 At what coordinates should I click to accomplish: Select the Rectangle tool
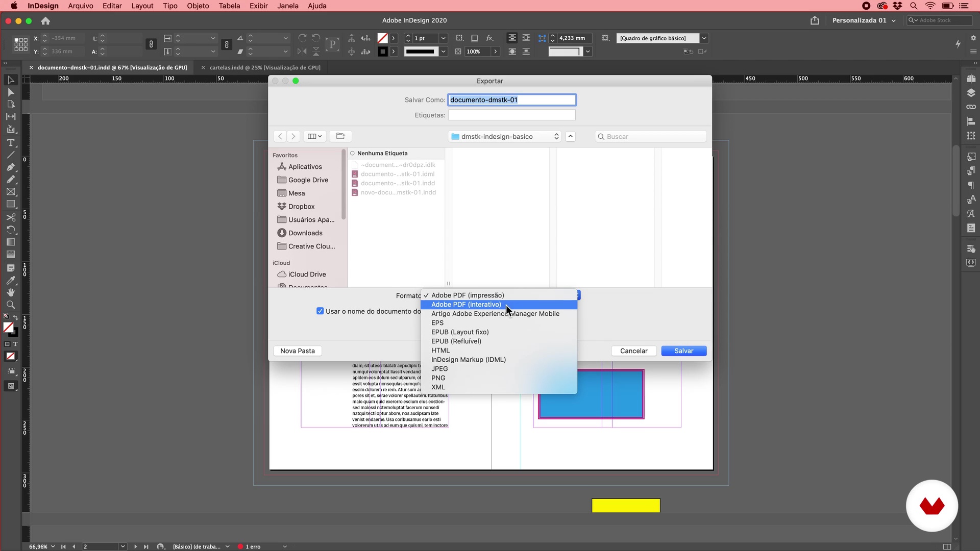pos(10,204)
